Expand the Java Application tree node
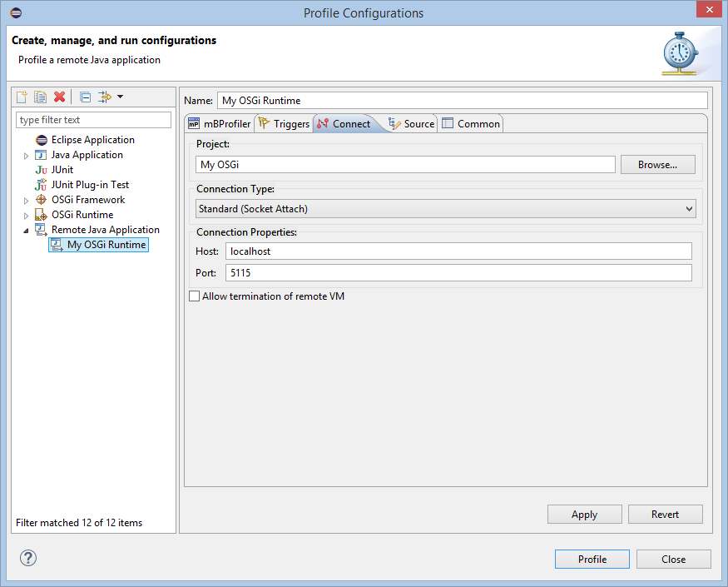Screen dimensions: 728x587 pos(27,156)
